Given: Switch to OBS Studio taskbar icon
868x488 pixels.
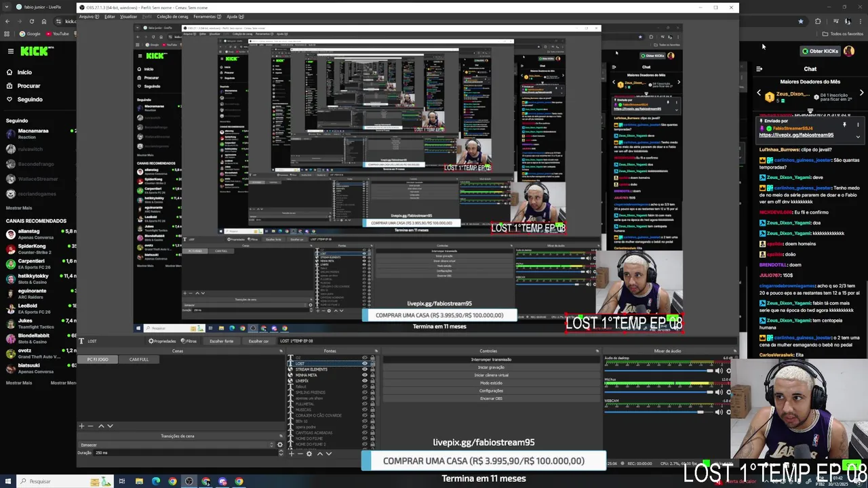Looking at the screenshot, I should tap(189, 481).
